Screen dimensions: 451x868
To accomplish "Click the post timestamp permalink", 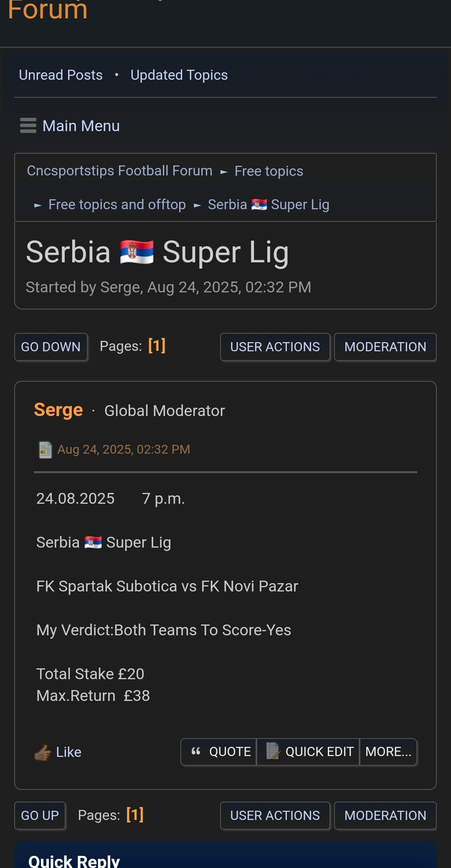I will coord(124,449).
